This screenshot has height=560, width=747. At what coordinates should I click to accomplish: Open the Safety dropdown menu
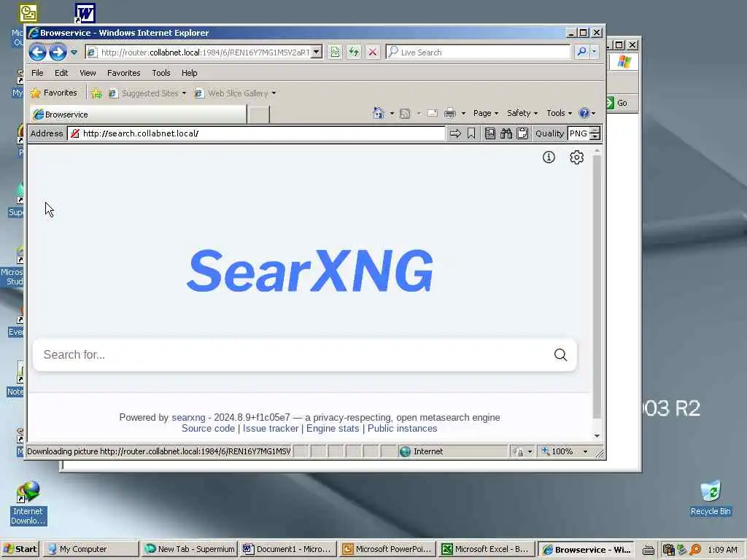pos(522,113)
